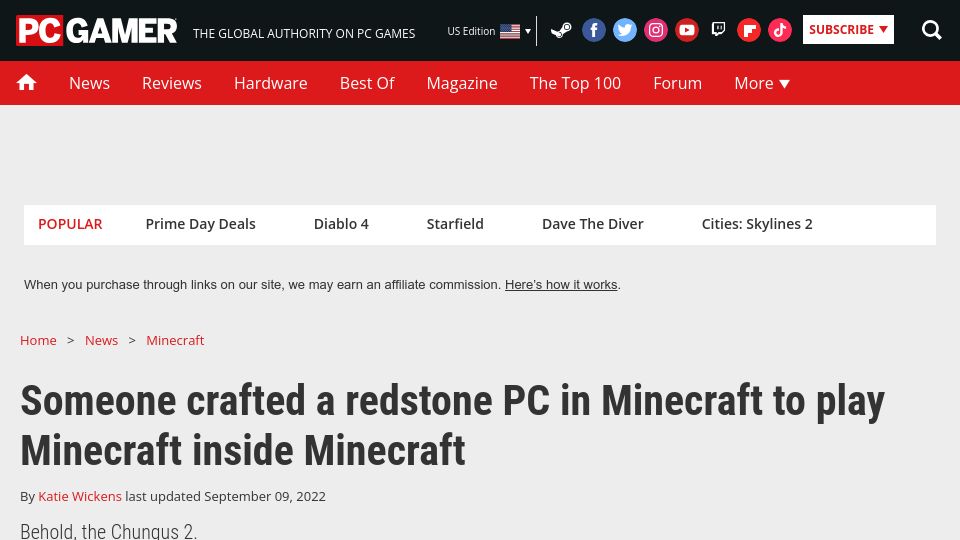Open the Flipboard icon
Viewport: 960px width, 540px height.
pos(749,30)
